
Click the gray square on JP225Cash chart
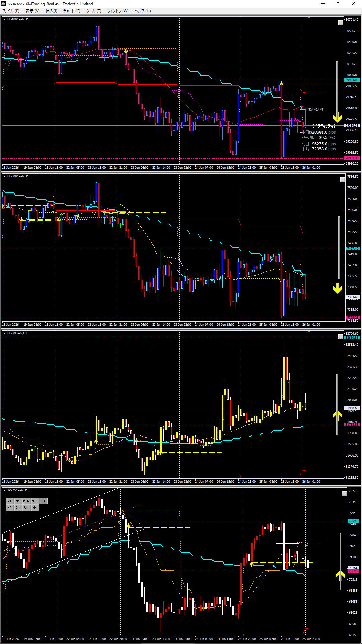click(x=344, y=494)
